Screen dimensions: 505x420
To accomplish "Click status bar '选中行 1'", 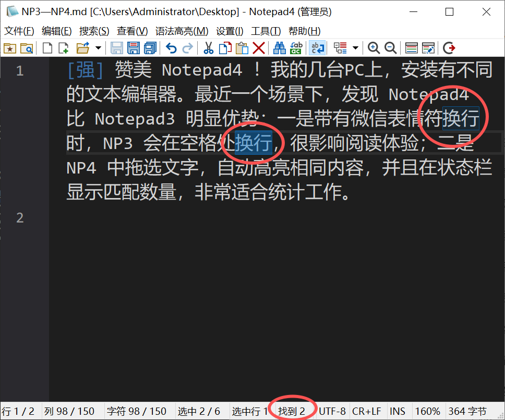I will click(249, 411).
